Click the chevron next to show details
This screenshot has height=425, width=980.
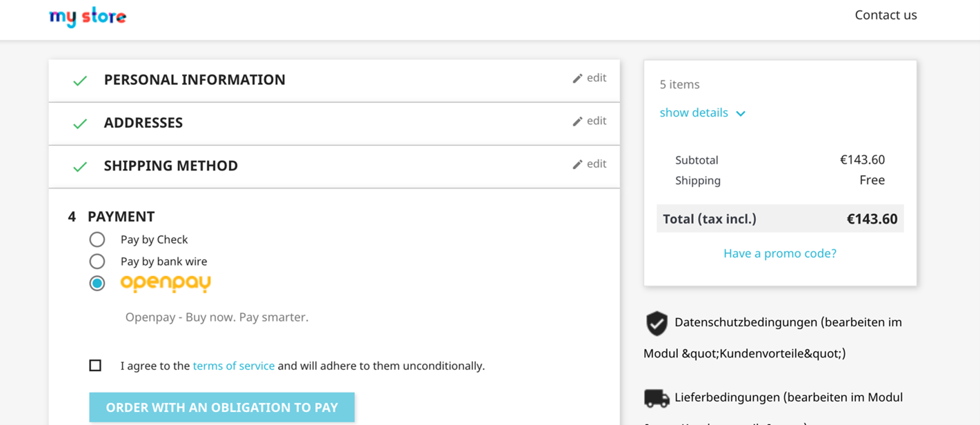coord(741,113)
